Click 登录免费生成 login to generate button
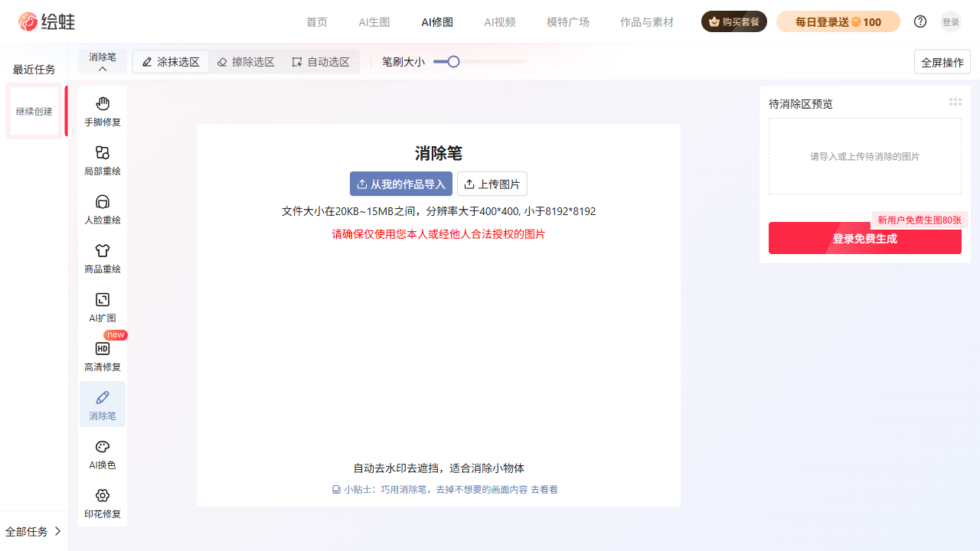Image resolution: width=980 pixels, height=551 pixels. pos(864,238)
